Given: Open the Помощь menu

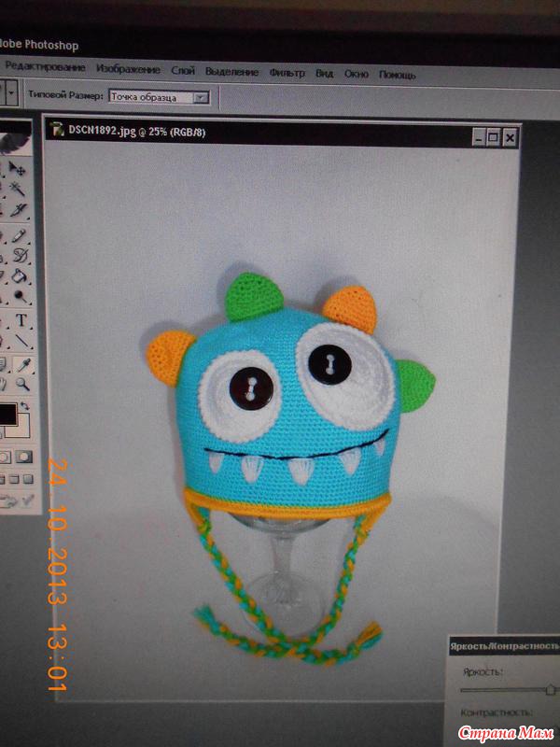Looking at the screenshot, I should click(x=398, y=76).
